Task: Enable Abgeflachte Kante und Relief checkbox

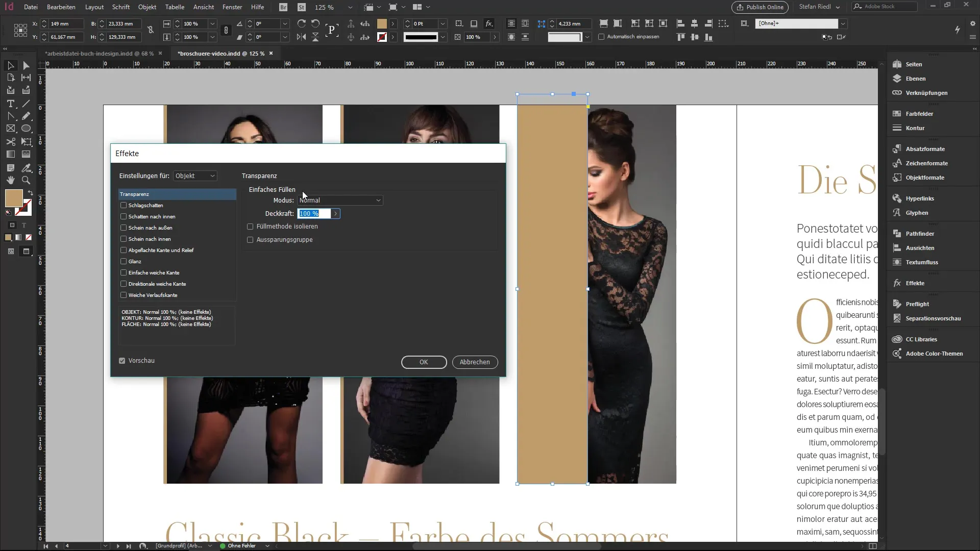Action: click(x=124, y=250)
